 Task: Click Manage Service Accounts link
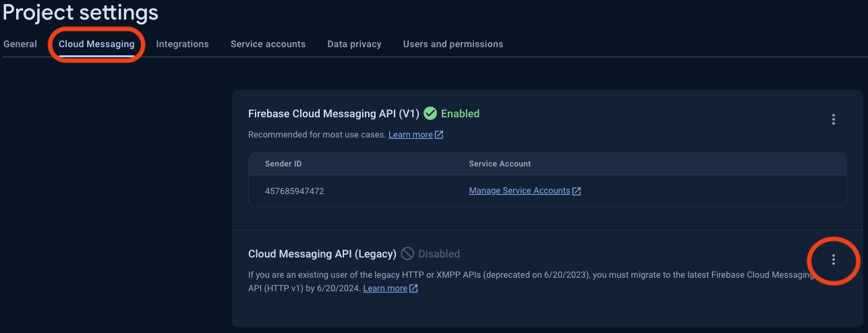519,191
